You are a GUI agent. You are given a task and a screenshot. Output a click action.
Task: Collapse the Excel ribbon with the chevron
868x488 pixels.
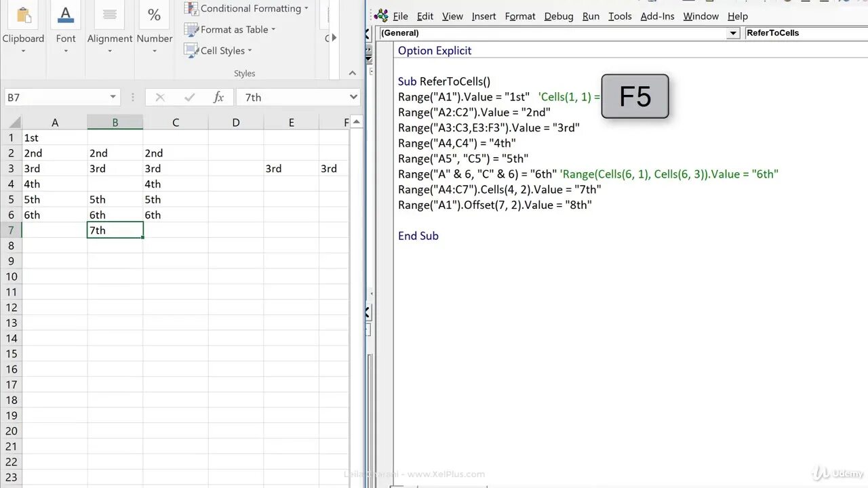point(352,73)
